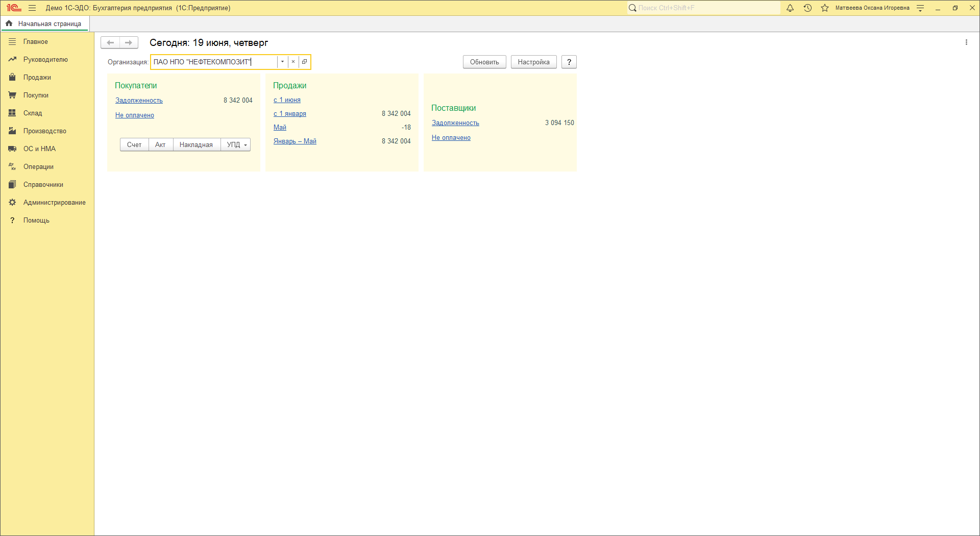Open the service settings menu near username

click(x=920, y=8)
